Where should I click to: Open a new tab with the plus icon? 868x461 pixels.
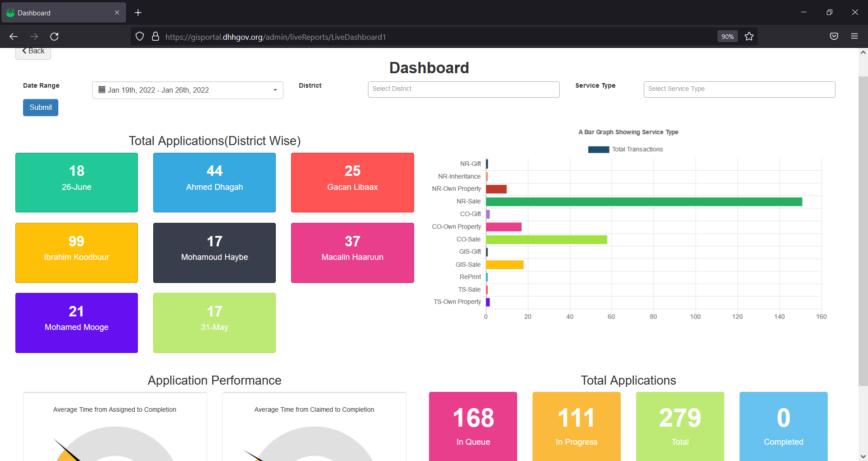[138, 13]
